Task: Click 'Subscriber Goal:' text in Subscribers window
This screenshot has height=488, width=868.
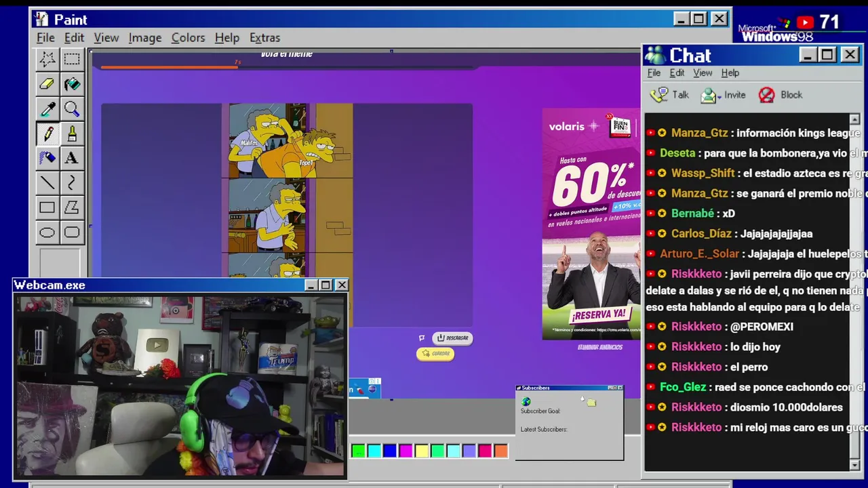Action: (x=540, y=411)
